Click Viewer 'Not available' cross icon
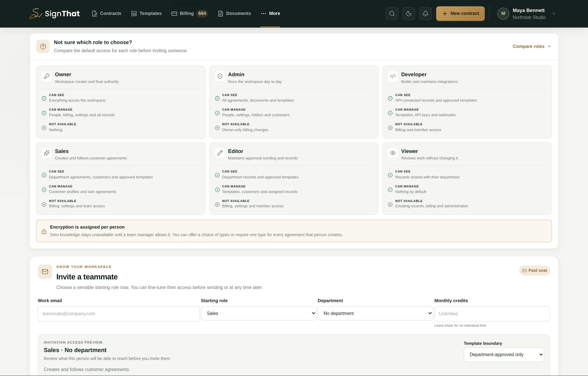The width and height of the screenshot is (588, 376). coord(390,204)
